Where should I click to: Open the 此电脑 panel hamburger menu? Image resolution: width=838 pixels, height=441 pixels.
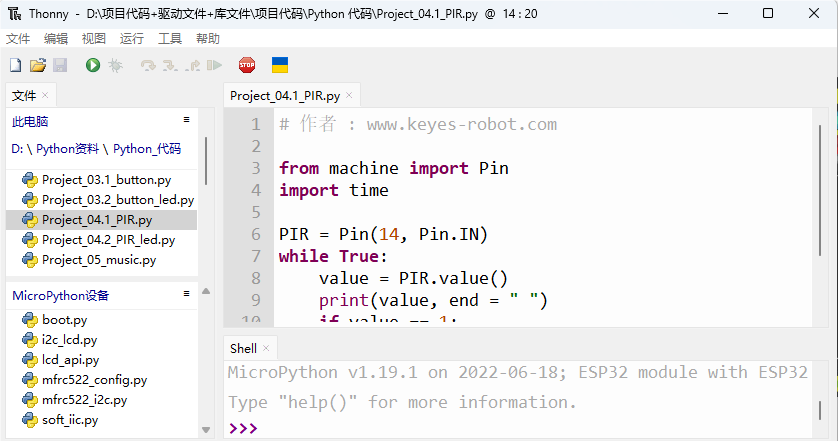click(187, 120)
